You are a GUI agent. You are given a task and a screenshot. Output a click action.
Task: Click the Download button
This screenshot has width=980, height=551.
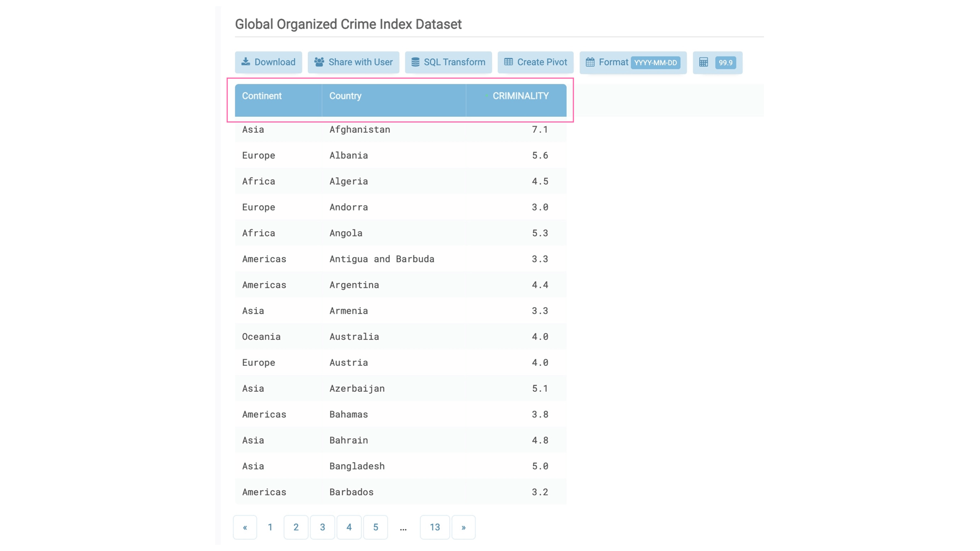tap(268, 62)
